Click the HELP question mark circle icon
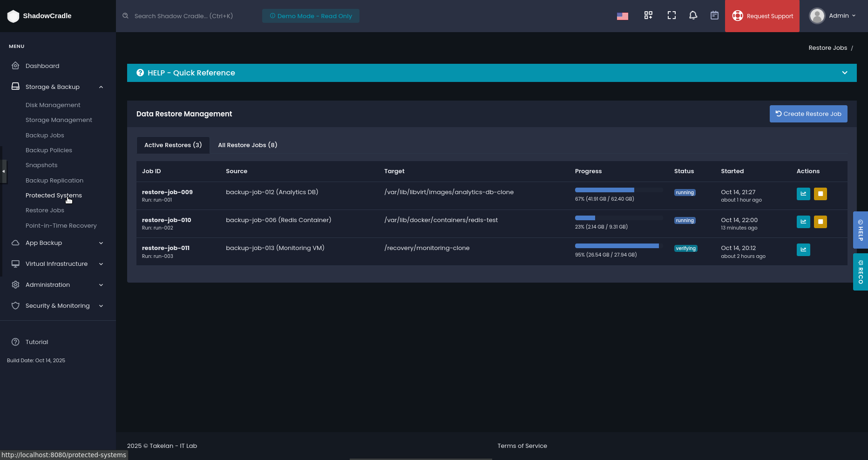The image size is (868, 460). point(140,73)
